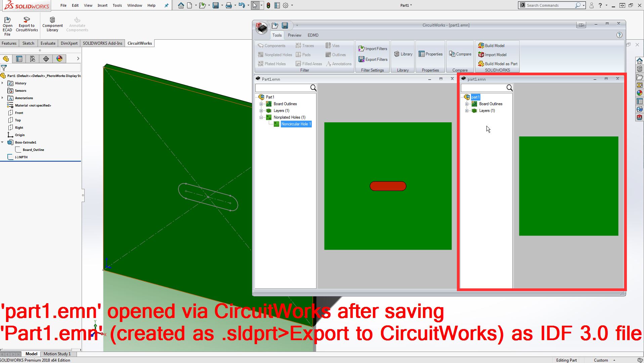
Task: Click Import Filters button
Action: [x=373, y=48]
